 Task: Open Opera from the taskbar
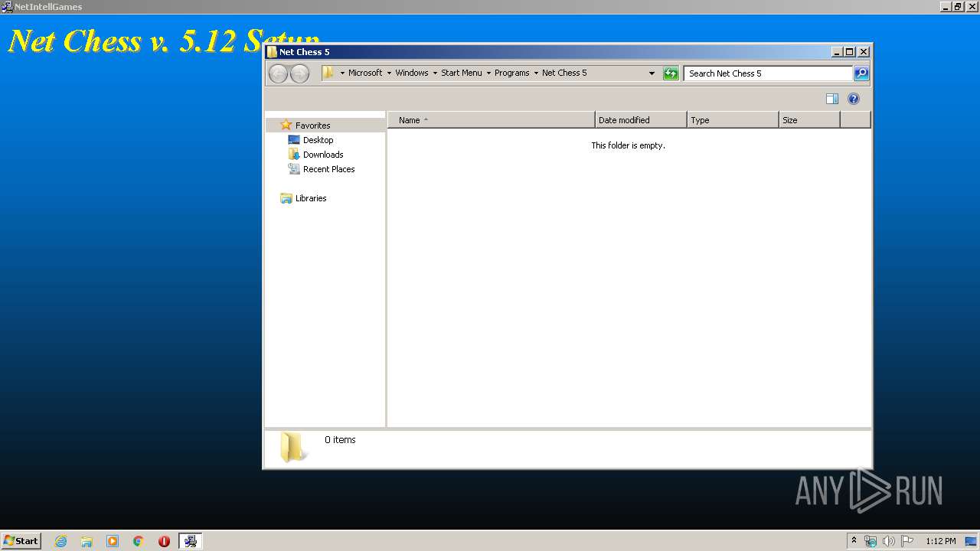click(x=164, y=541)
